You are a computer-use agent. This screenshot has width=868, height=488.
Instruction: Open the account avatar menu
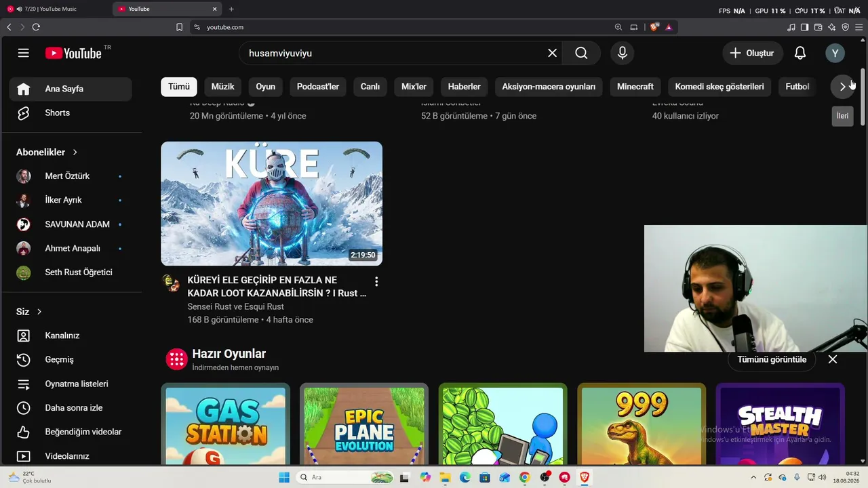click(835, 53)
